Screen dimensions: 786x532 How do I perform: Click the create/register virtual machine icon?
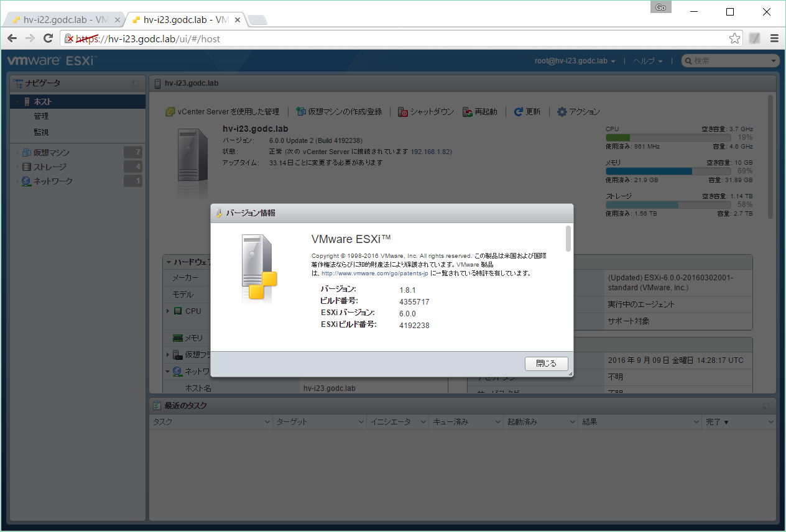click(301, 112)
